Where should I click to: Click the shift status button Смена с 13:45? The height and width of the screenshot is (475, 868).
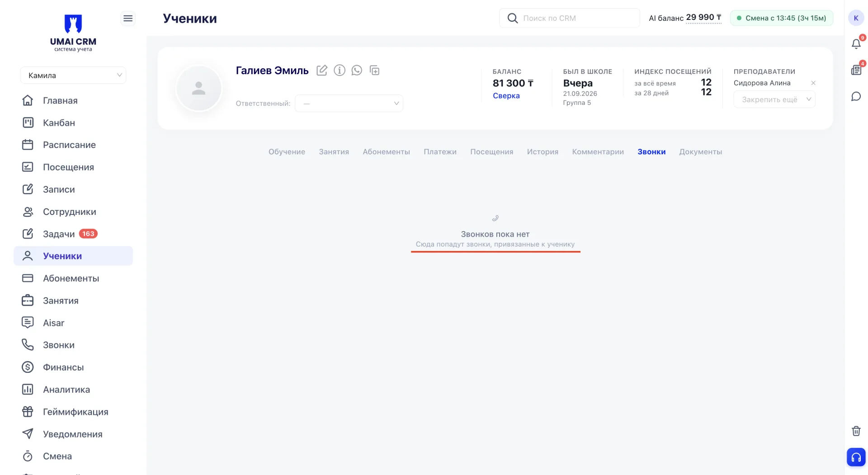(x=782, y=18)
